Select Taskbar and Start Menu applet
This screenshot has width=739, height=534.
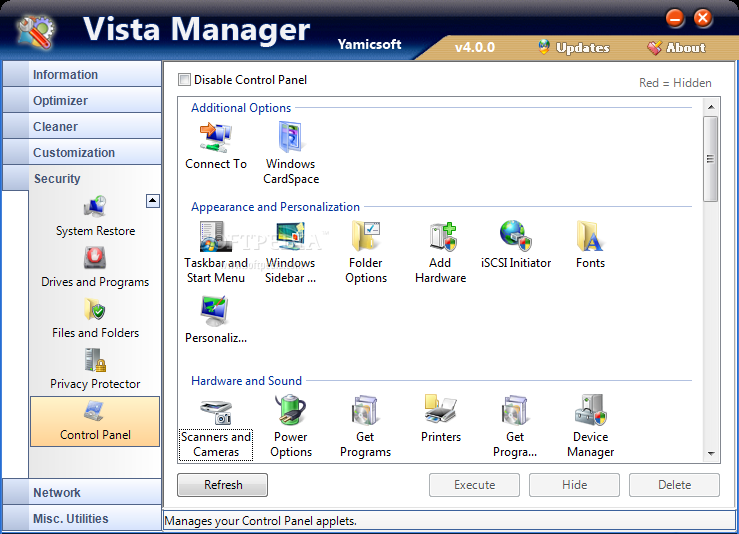(x=216, y=253)
